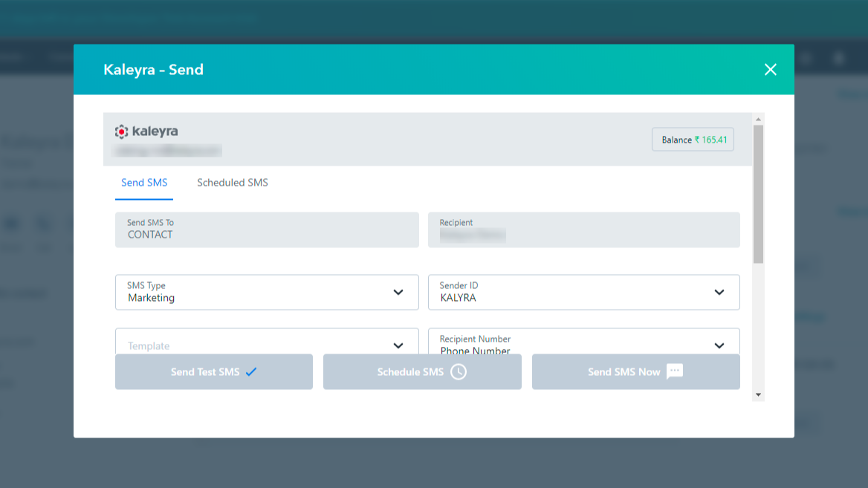Close the Kaleyra Send dialog
Screen dimensions: 868x488
[x=770, y=69]
